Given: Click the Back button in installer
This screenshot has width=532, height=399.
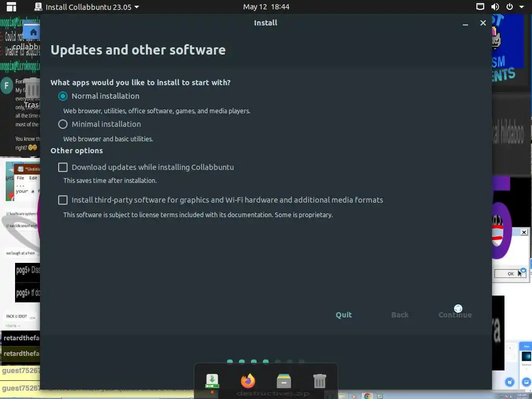Looking at the screenshot, I should coord(400,315).
